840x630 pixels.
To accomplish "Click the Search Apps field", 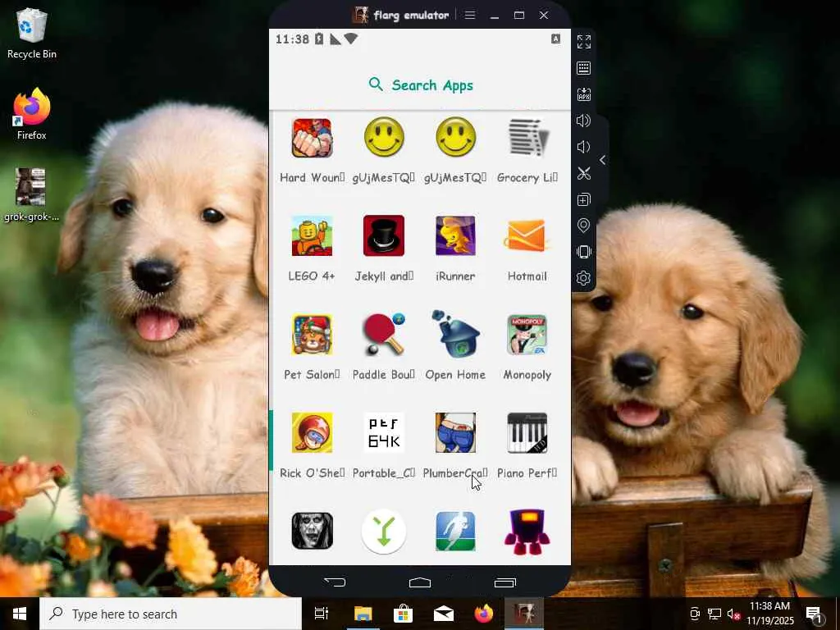I will (420, 84).
